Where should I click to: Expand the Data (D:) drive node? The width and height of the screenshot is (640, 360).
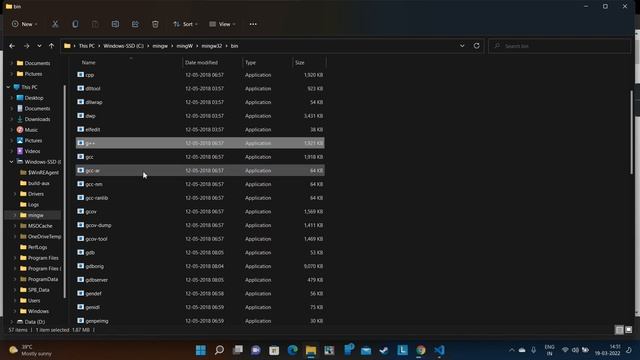pyautogui.click(x=11, y=322)
